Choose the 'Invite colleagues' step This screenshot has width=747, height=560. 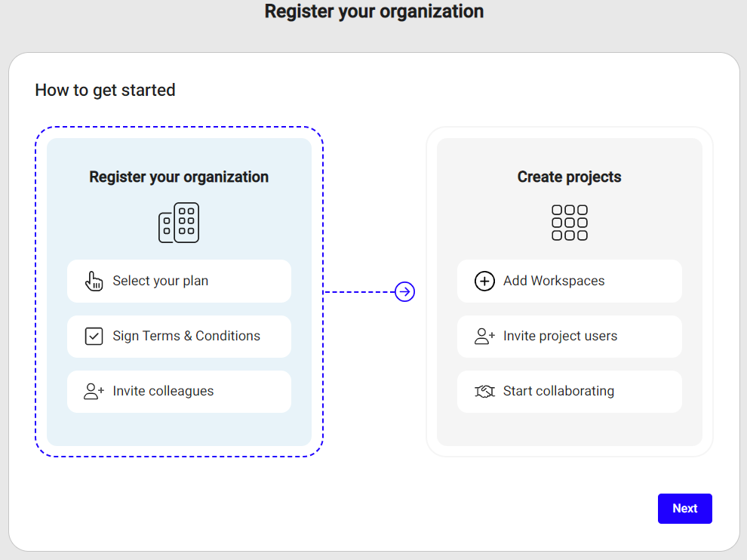coord(179,391)
